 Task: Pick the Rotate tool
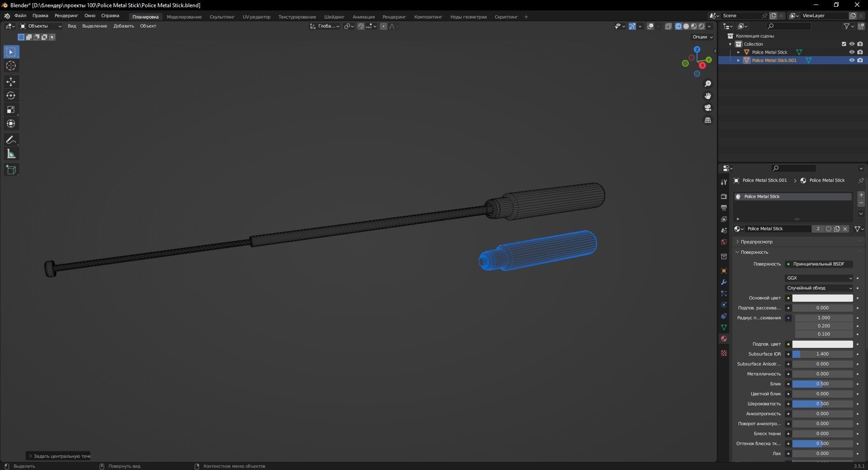click(11, 96)
